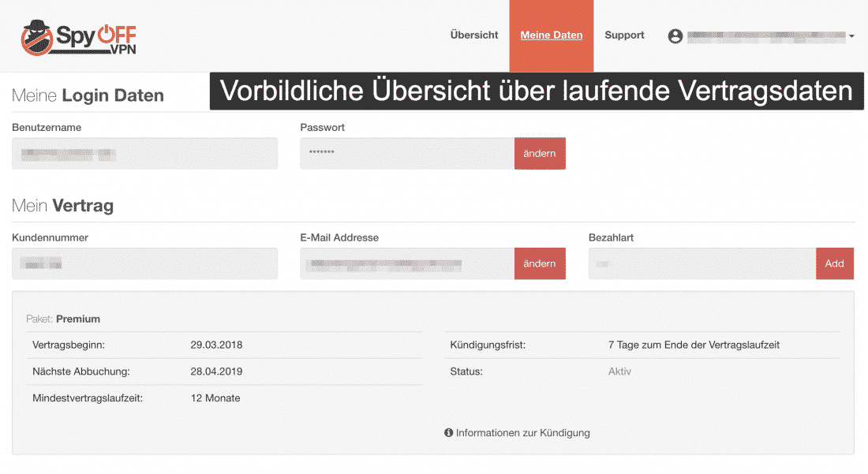This screenshot has height=474, width=868.
Task: Click the blurred account name in header
Action: point(765,36)
